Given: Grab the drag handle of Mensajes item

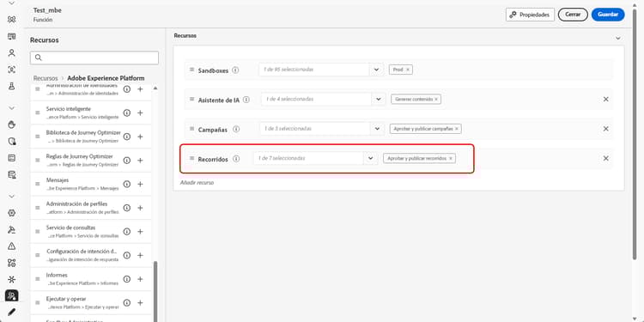Looking at the screenshot, I should click(38, 185).
